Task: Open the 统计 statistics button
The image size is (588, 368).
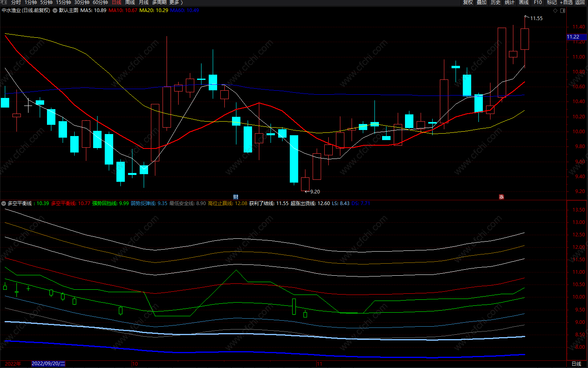Action: [x=510, y=2]
